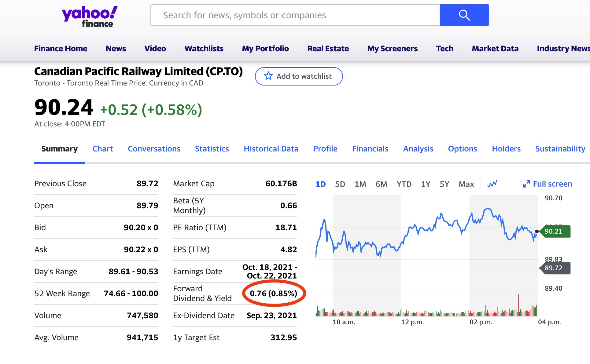The height and width of the screenshot is (364, 590).
Task: Select the 5Y chart range
Action: (444, 184)
